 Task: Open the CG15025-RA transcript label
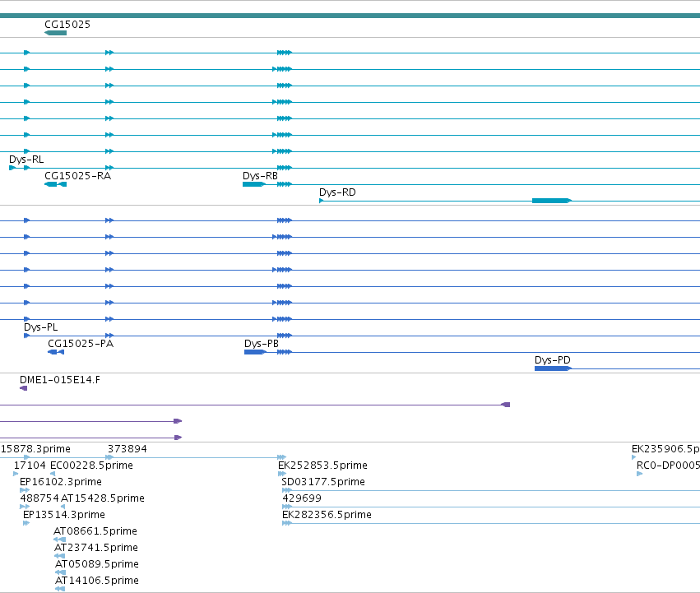(x=77, y=175)
